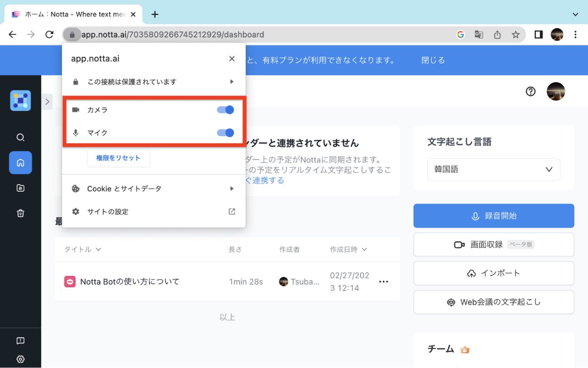Click the URL address bar text

pos(172,34)
